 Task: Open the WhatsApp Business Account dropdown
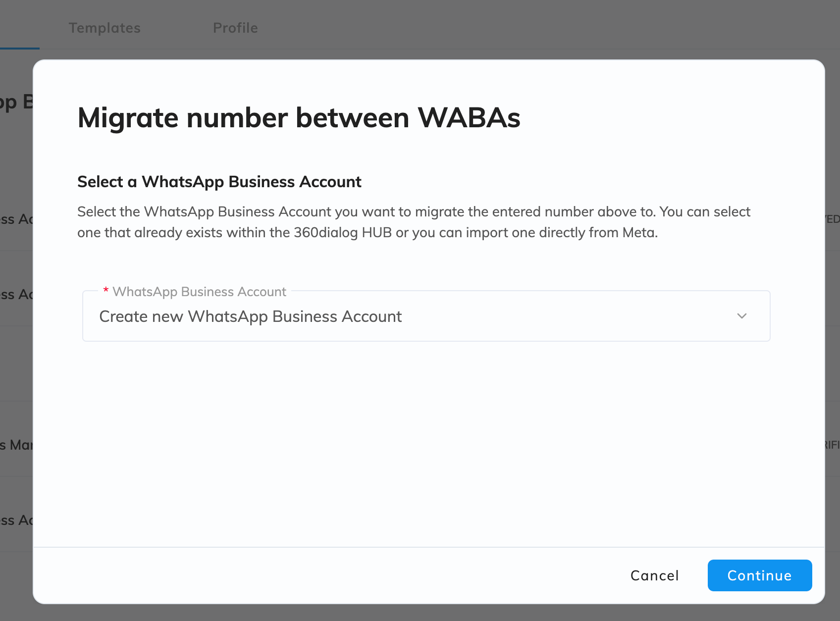click(x=426, y=316)
